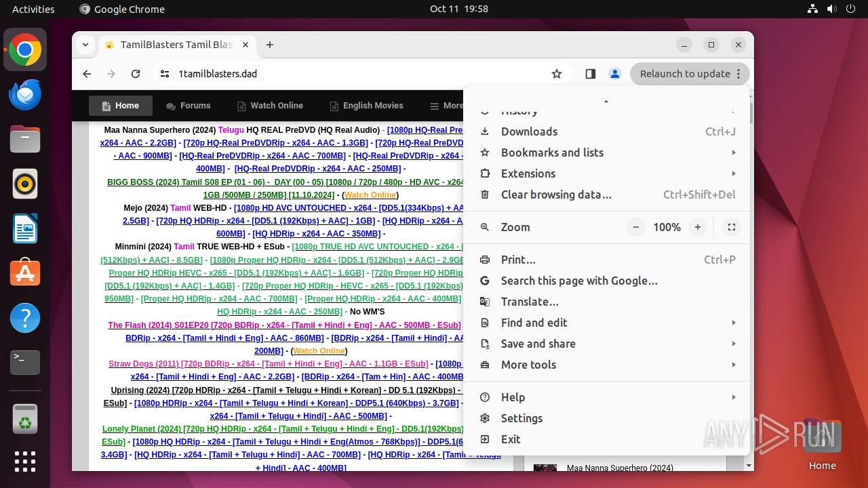Click the gear icon beside Settings
The width and height of the screenshot is (868, 488).
point(485,418)
